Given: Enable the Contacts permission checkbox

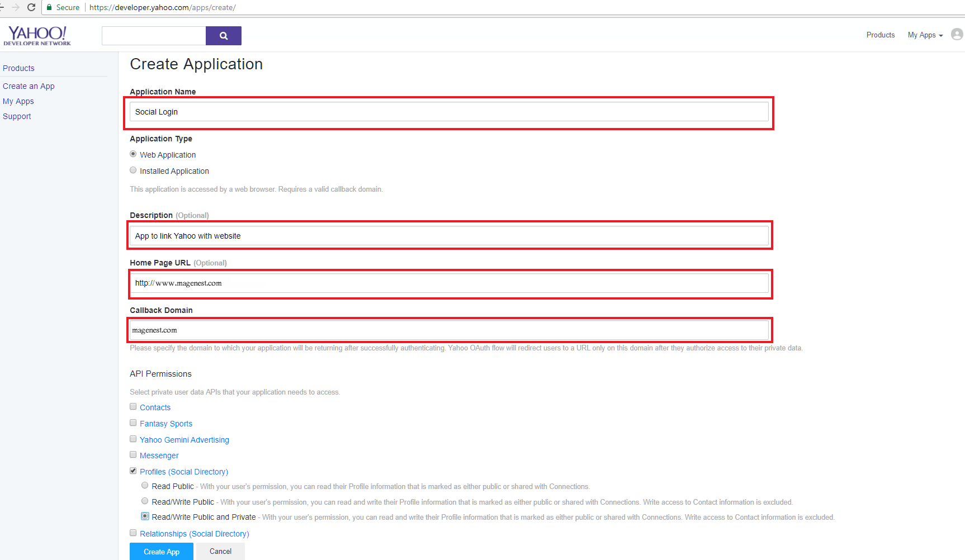Looking at the screenshot, I should point(133,407).
